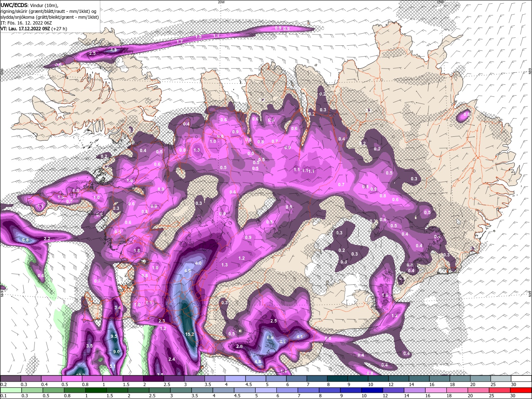532x399 pixels.
Task: Click the 9.5 precipitation value
Action: 114,336
